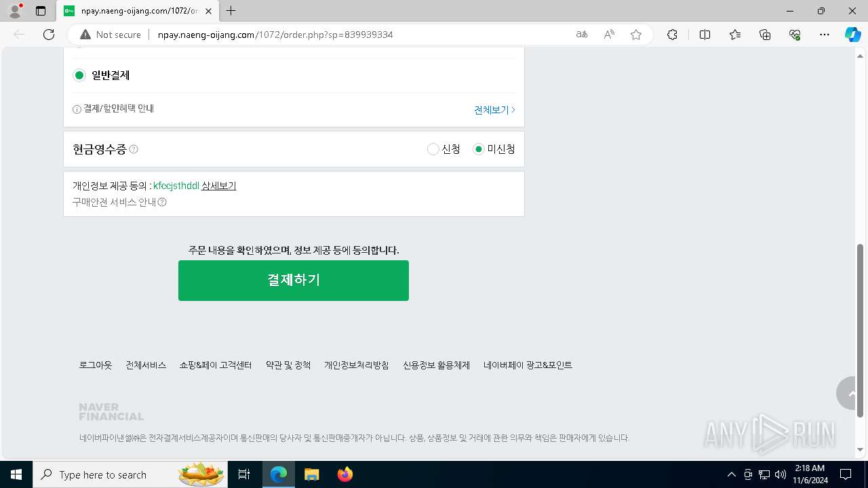Click the page vertical scrollbar thumb
Screen dimensions: 868x488
tap(861, 330)
